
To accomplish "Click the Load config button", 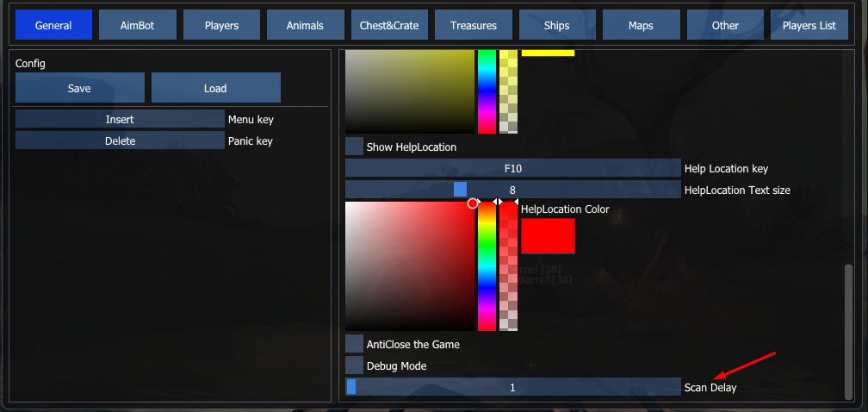I will click(215, 88).
